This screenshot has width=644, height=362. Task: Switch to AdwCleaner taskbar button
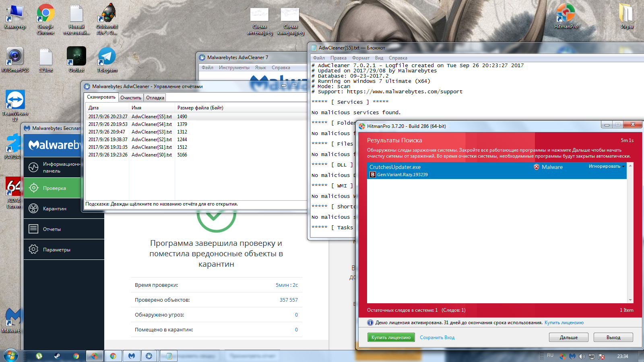[149, 356]
